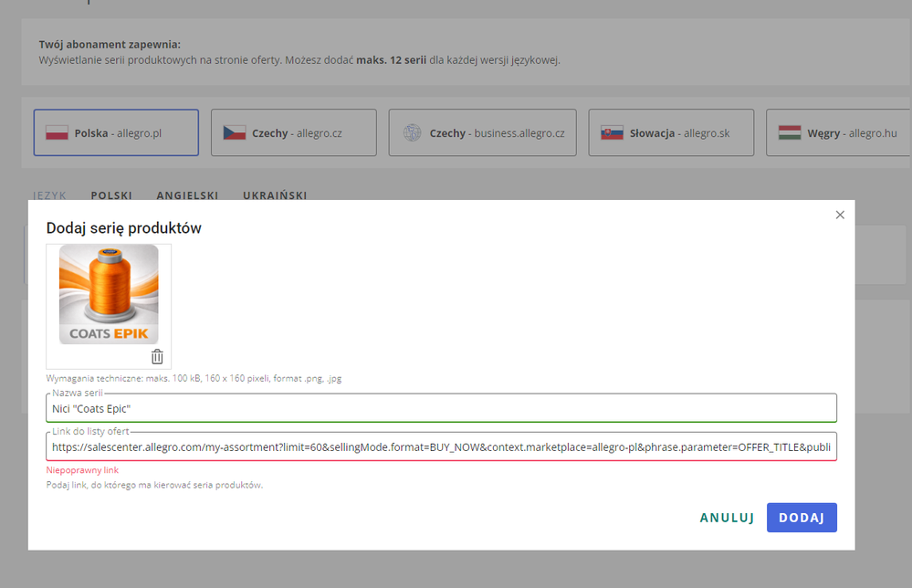The height and width of the screenshot is (588, 912).
Task: Select the ANGIELSKI language tab
Action: pos(187,195)
